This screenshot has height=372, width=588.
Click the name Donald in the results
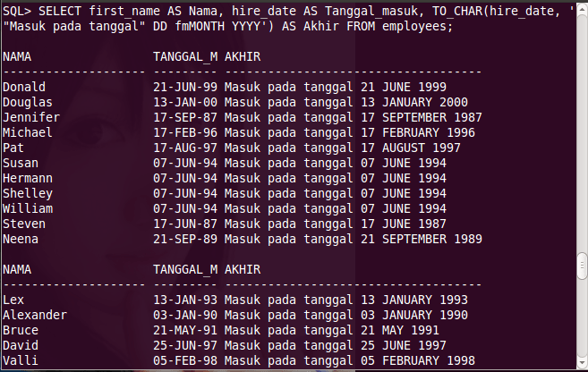click(x=24, y=87)
